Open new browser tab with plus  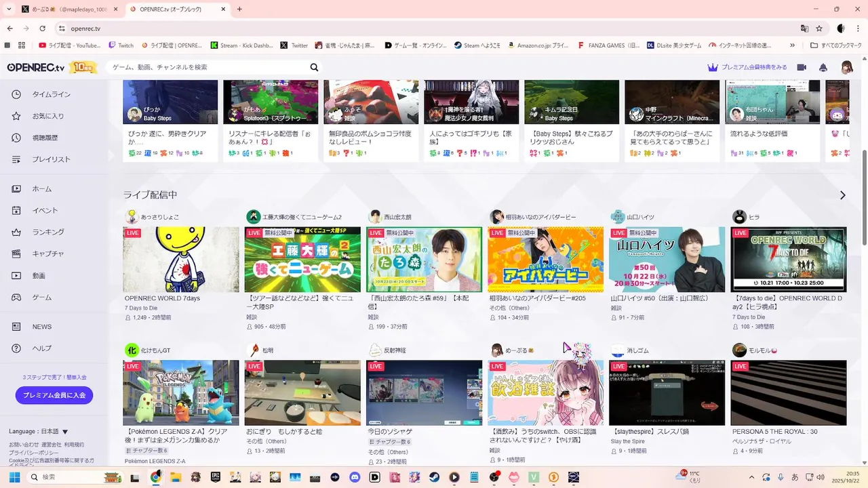click(239, 9)
